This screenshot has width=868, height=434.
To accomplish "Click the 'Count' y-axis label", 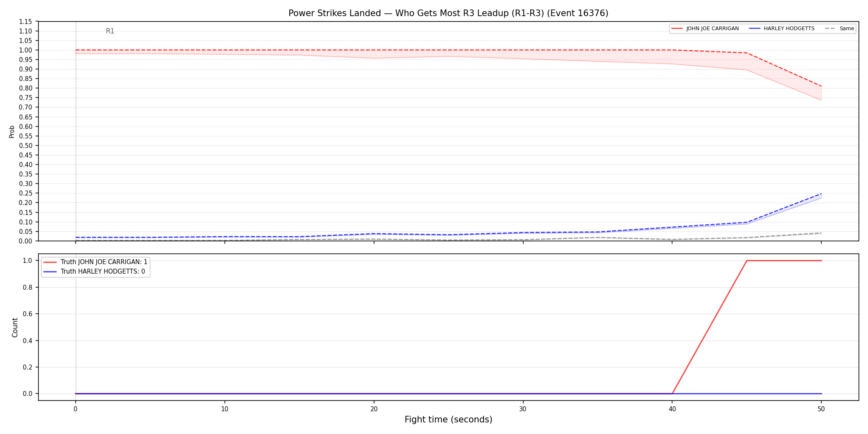I will (15, 327).
